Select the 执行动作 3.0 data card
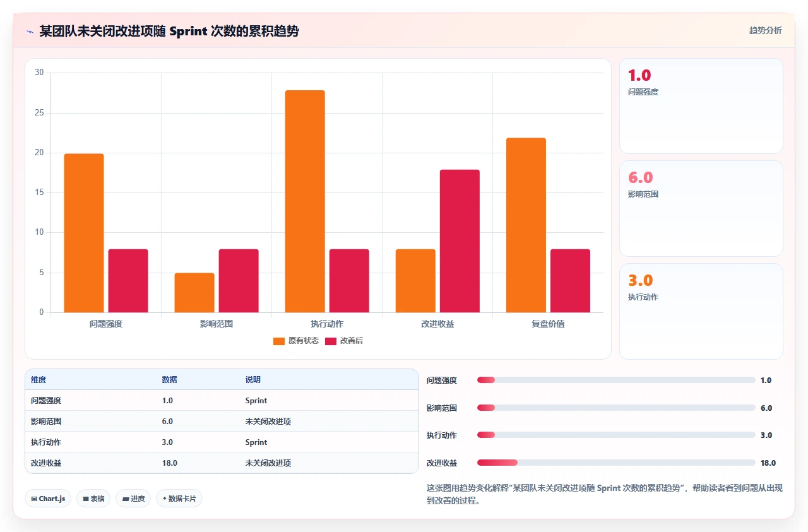 click(x=701, y=311)
